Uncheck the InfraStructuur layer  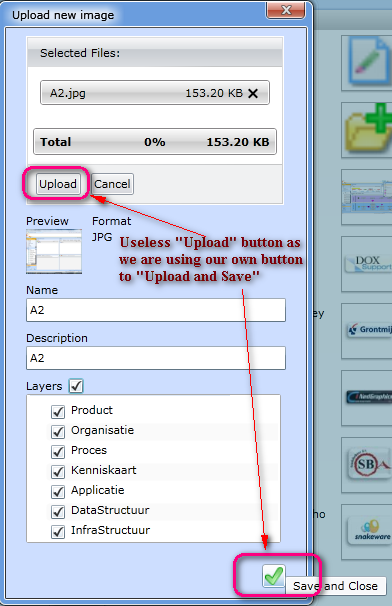58,532
